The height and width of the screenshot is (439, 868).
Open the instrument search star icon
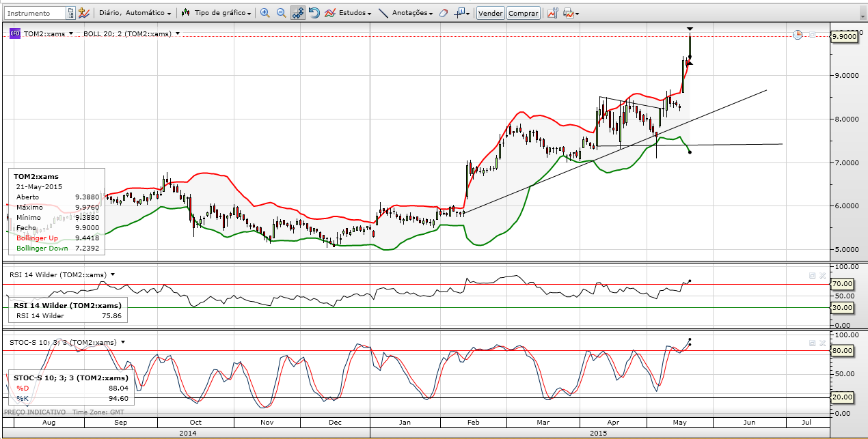(83, 13)
